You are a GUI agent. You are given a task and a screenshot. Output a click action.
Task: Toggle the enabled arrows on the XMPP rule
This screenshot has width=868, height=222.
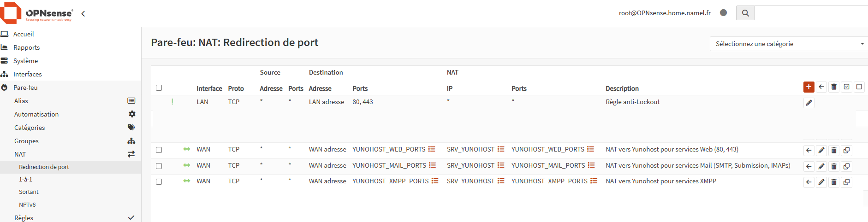(x=187, y=181)
